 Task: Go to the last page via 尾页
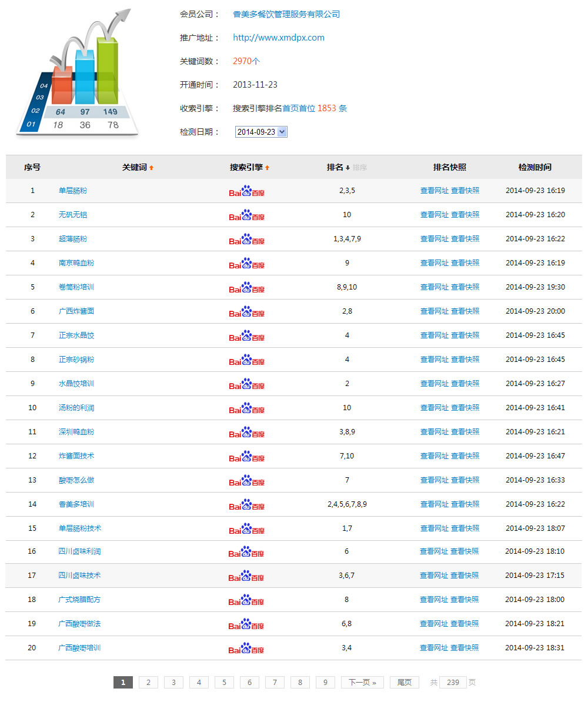(404, 683)
